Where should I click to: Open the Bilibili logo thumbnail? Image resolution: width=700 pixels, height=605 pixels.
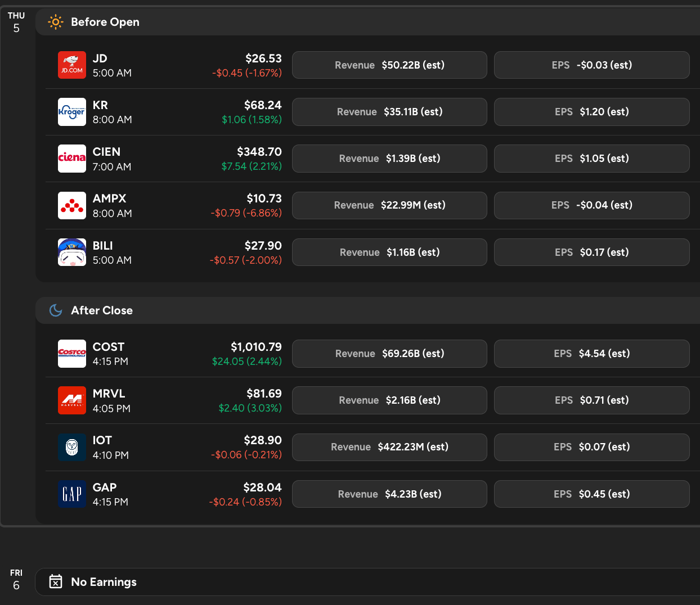(x=72, y=252)
